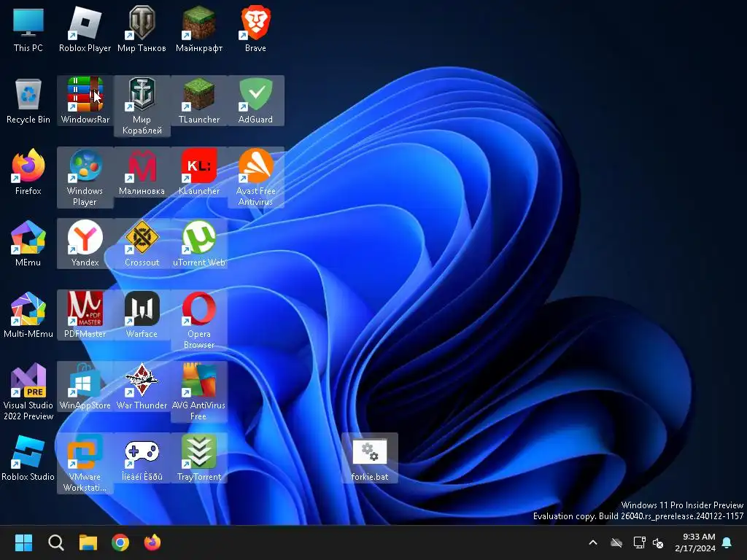Select the Opera Browser shortcut
The image size is (747, 560).
(198, 321)
